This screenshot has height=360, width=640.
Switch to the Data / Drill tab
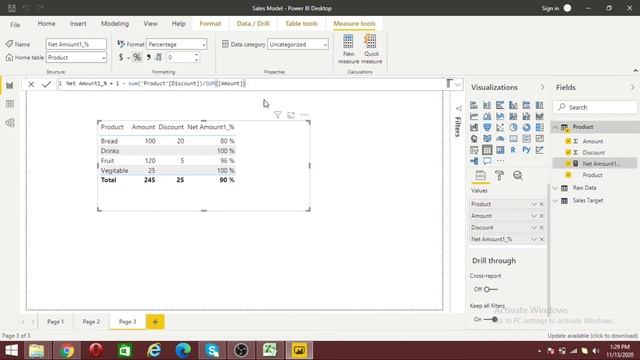tap(253, 24)
